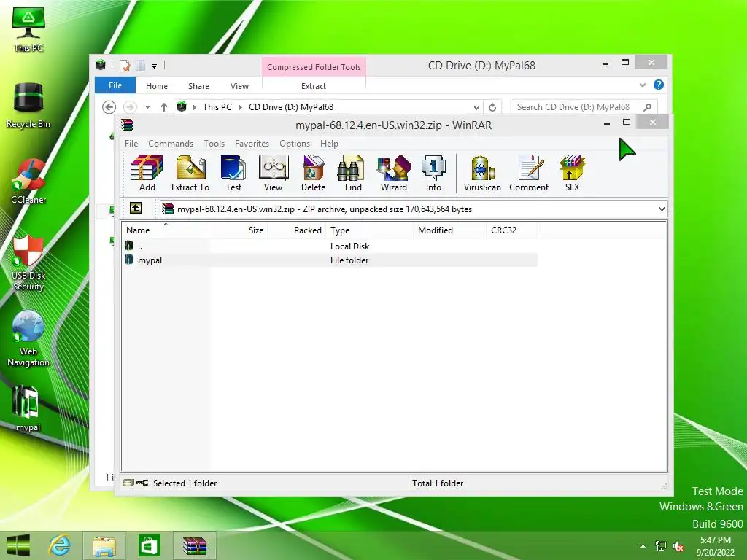The height and width of the screenshot is (560, 747).
Task: Convert archive with SFX tool
Action: [x=572, y=174]
